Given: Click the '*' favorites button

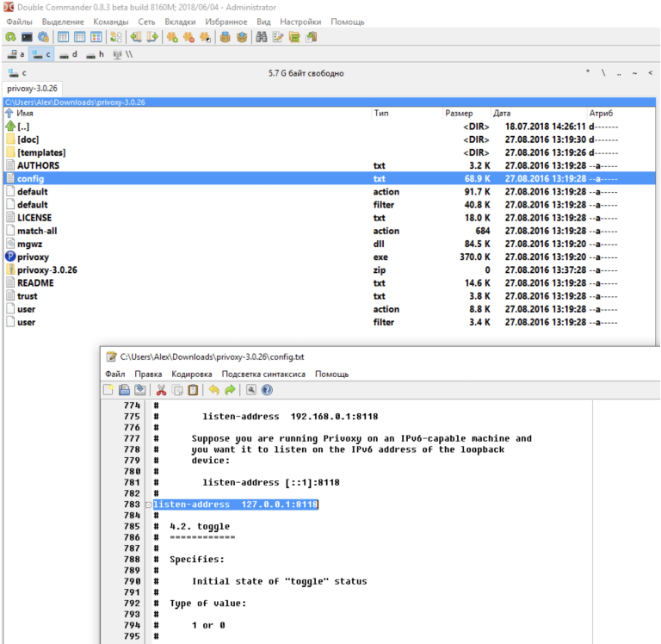Looking at the screenshot, I should (588, 72).
